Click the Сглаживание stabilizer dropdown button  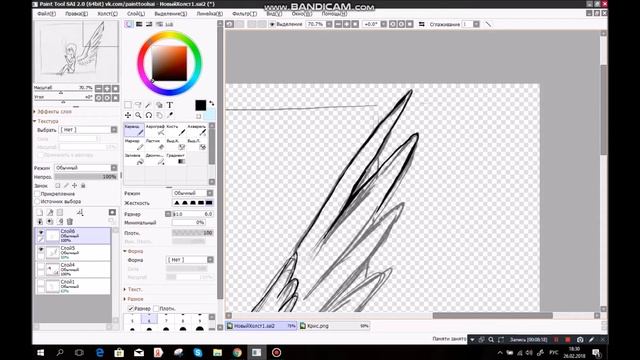(476, 24)
